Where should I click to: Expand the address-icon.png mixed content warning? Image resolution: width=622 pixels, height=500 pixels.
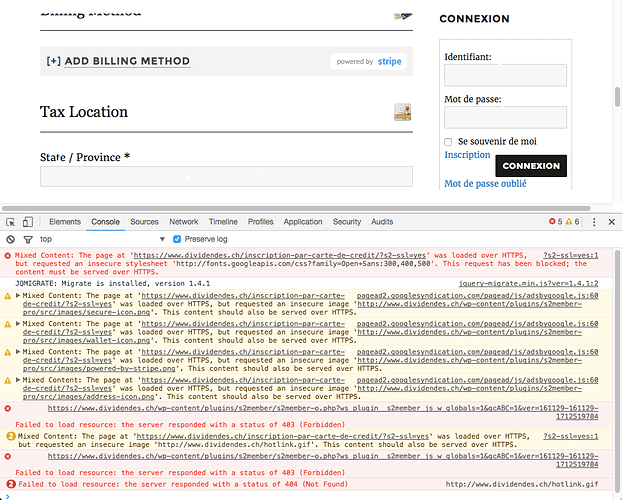coord(18,380)
